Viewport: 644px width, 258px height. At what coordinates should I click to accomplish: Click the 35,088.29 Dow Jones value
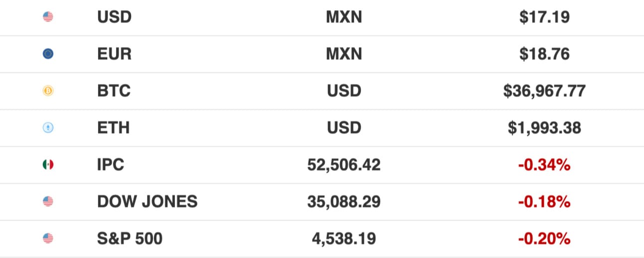click(x=344, y=202)
